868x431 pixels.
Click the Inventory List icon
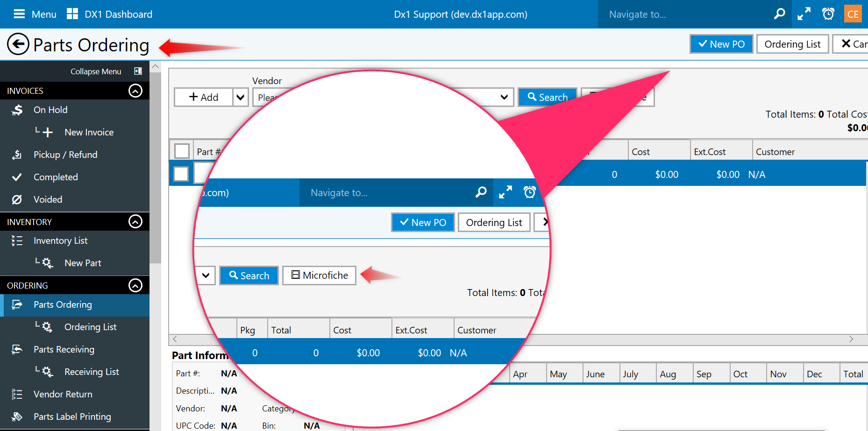tap(17, 240)
